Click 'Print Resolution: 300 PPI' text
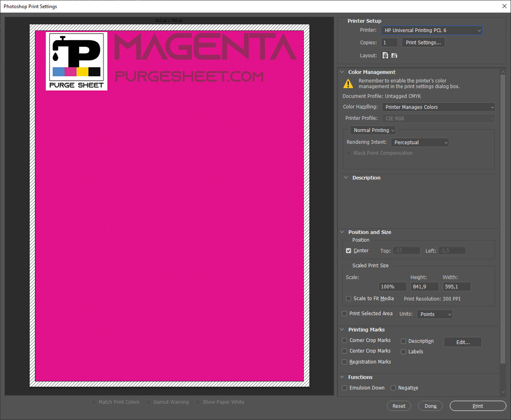Screen dimensions: 511x420 [x=432, y=299]
